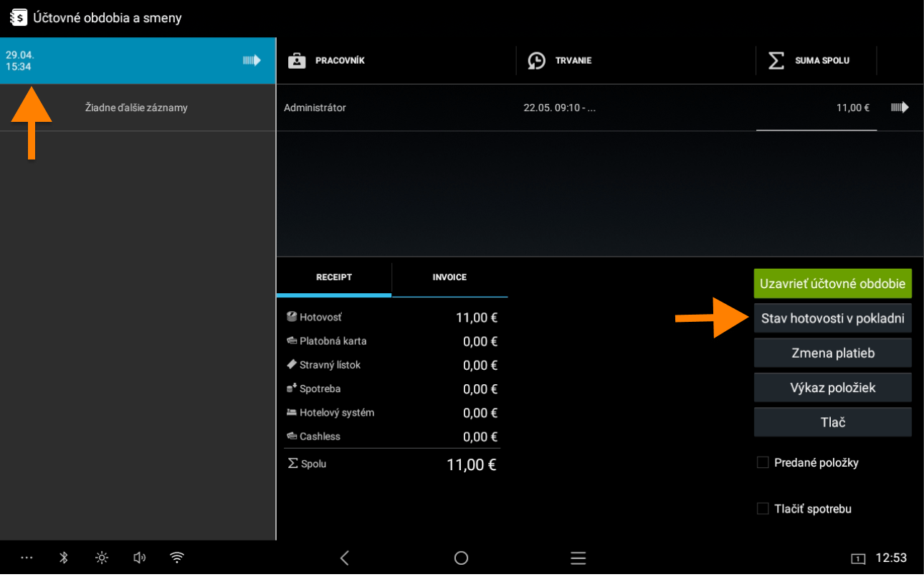Open Stav hotovosti v pokladni

pyautogui.click(x=832, y=318)
